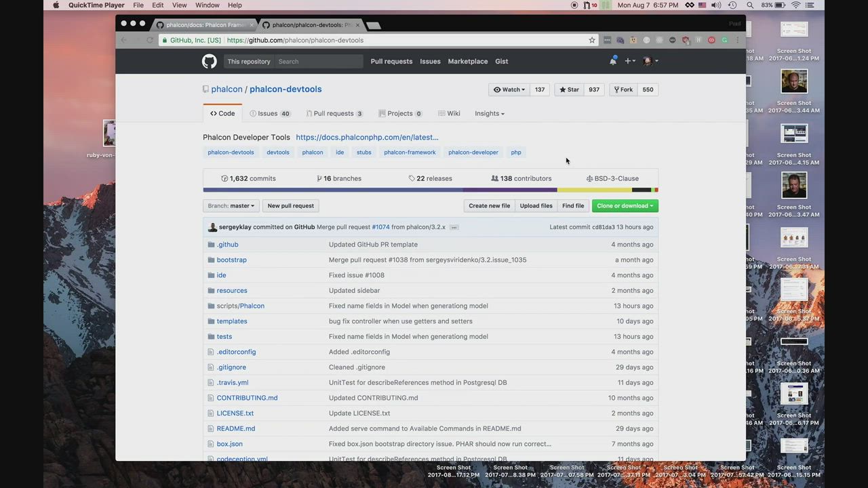Click the Chrome reload icon

pyautogui.click(x=150, y=40)
